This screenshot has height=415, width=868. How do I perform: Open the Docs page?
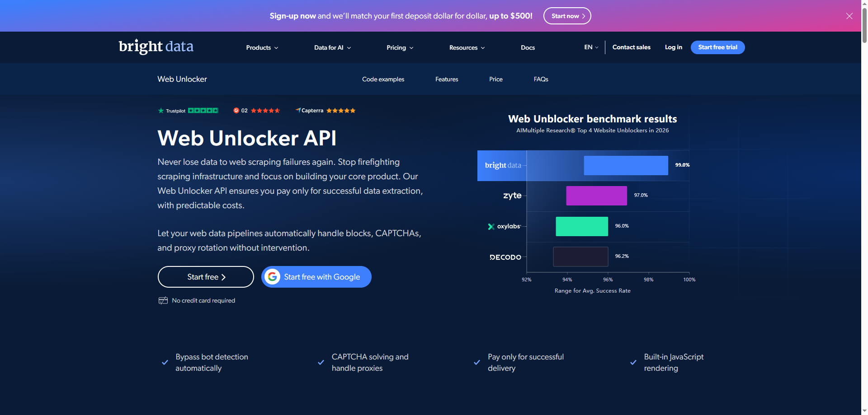click(x=528, y=47)
